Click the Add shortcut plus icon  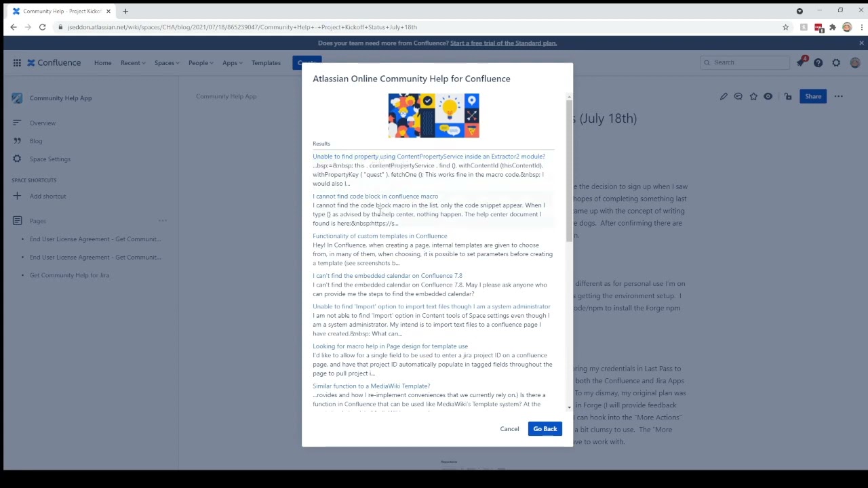pos(17,196)
